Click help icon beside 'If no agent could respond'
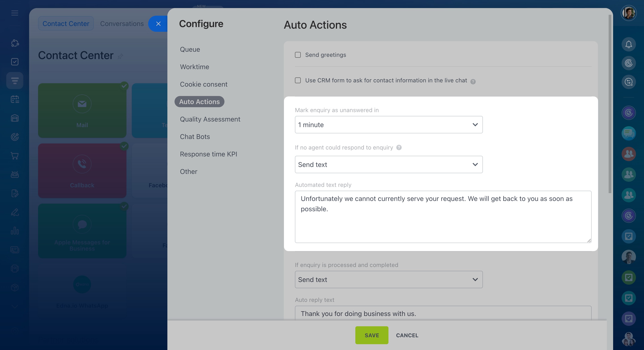Screen dimensions: 644x350 (x=399, y=147)
